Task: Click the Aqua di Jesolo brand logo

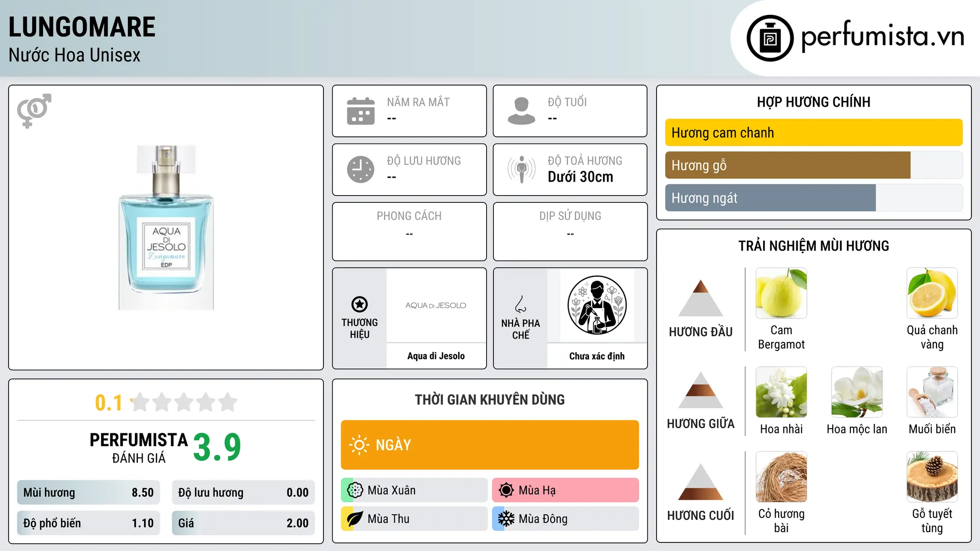Action: click(x=436, y=305)
